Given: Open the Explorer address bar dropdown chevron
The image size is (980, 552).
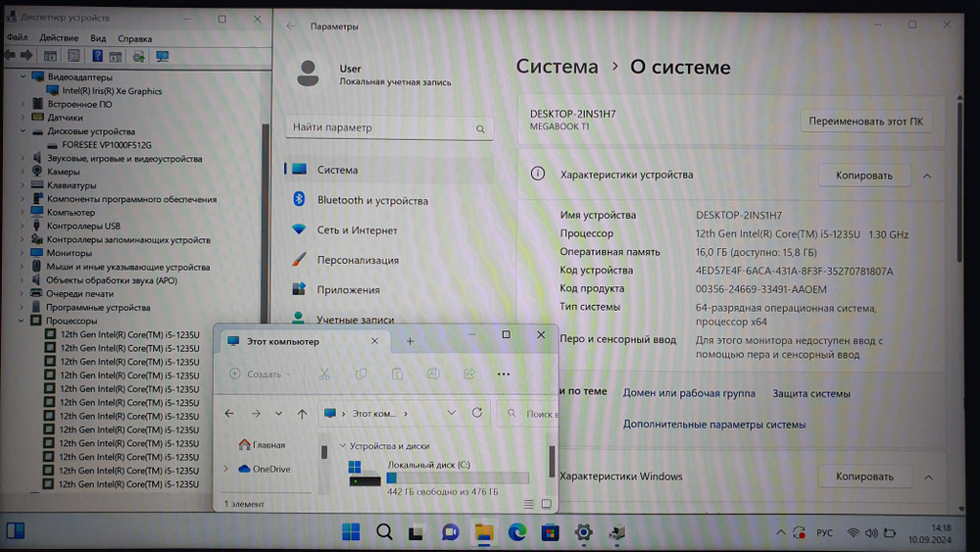Looking at the screenshot, I should [x=451, y=413].
